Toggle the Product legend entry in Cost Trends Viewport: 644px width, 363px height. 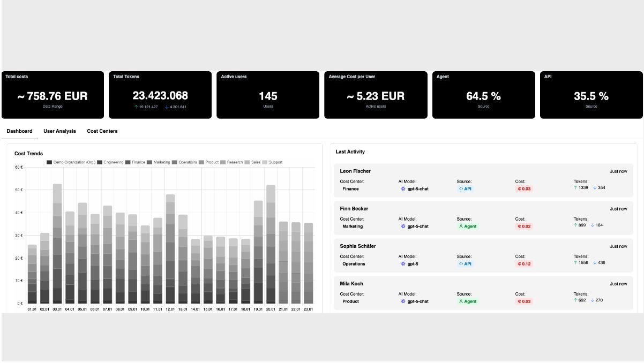[x=209, y=162]
